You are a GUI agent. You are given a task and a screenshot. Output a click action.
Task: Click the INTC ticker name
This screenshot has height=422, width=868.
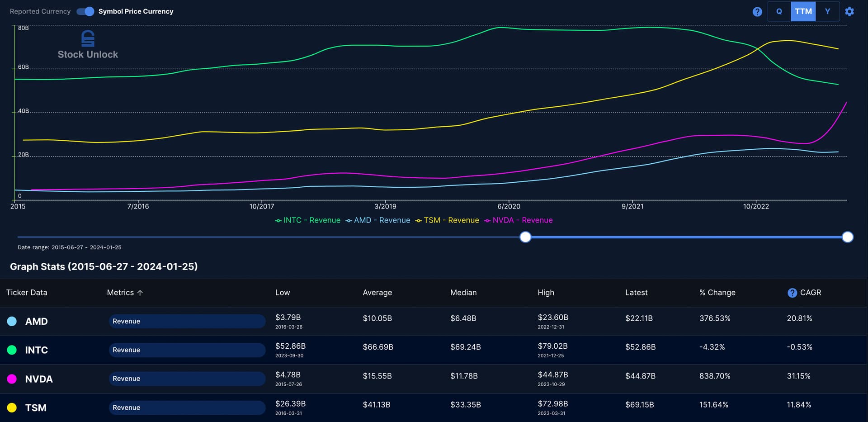37,350
